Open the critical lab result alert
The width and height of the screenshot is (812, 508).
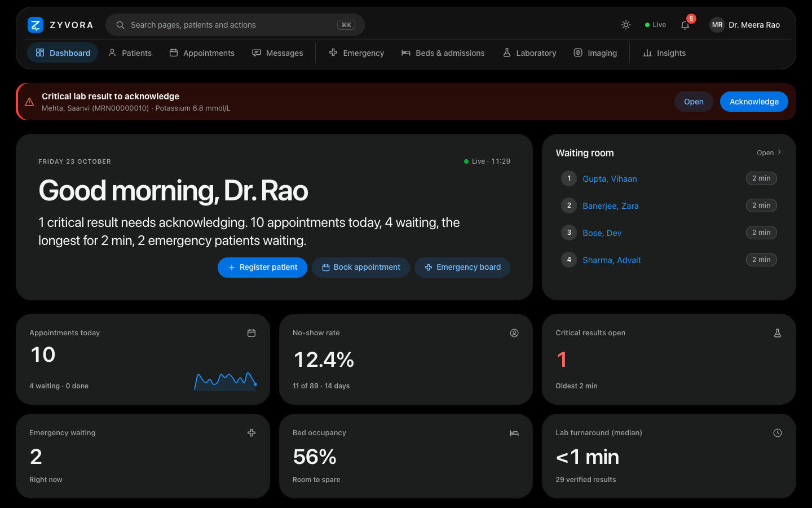(694, 102)
